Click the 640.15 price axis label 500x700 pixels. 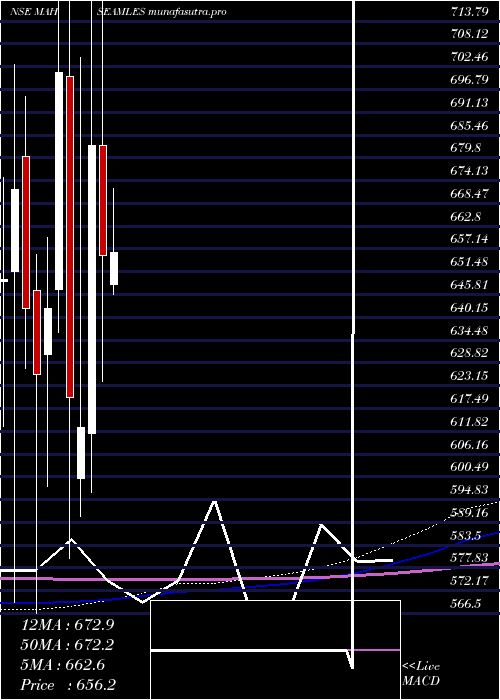coord(470,308)
